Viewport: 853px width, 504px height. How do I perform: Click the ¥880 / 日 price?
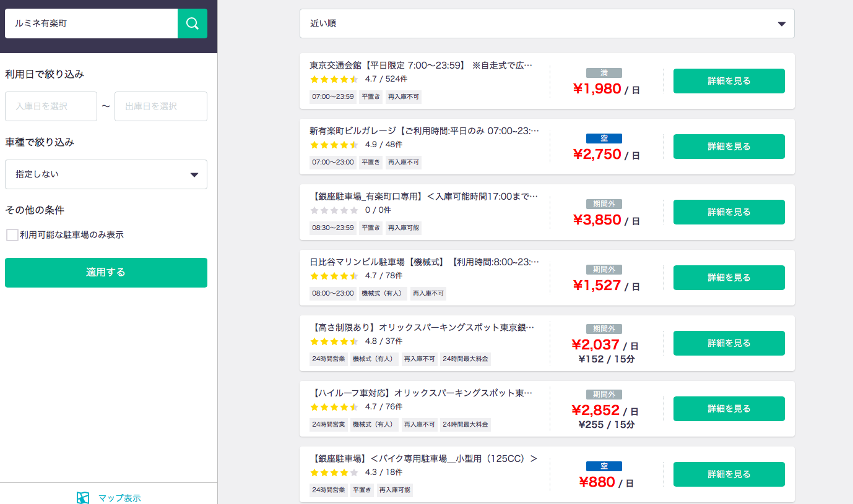click(x=606, y=482)
